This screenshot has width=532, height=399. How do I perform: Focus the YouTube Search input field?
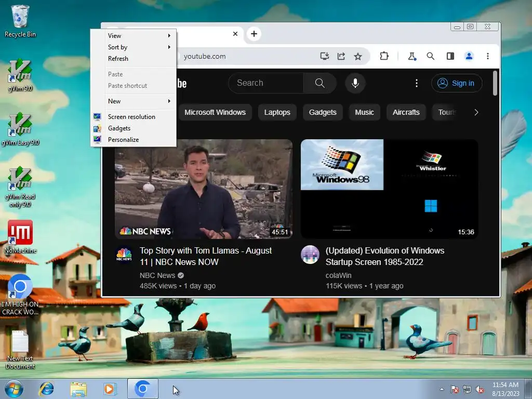pyautogui.click(x=267, y=83)
